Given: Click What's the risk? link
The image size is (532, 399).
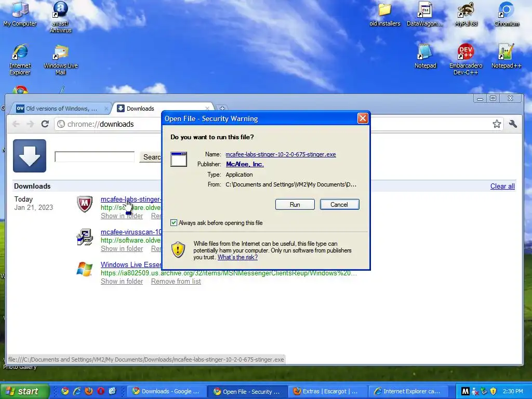Looking at the screenshot, I should coord(237,257).
